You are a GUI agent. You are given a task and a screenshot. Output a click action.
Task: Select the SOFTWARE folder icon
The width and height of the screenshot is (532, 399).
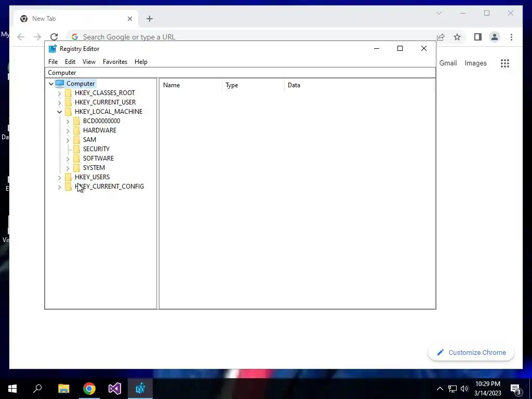pos(77,158)
